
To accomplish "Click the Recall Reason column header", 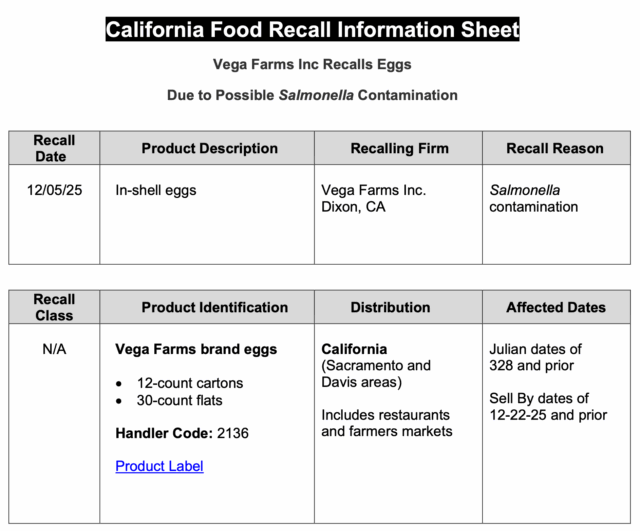I will (554, 148).
